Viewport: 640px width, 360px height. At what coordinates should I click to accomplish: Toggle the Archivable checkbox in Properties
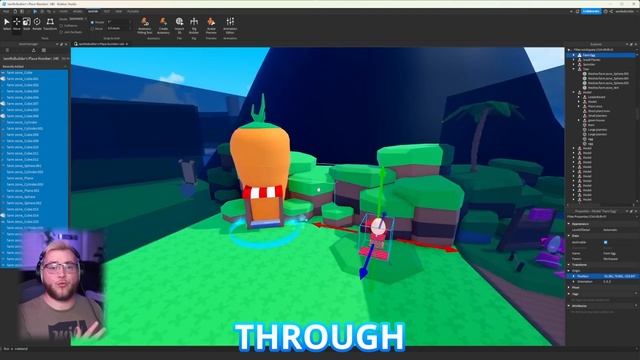coord(605,242)
